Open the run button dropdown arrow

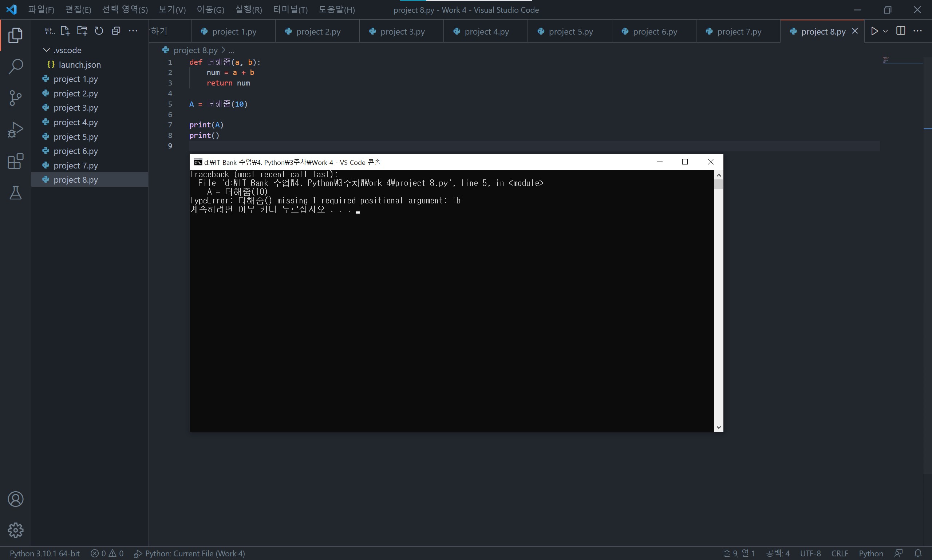[885, 31]
